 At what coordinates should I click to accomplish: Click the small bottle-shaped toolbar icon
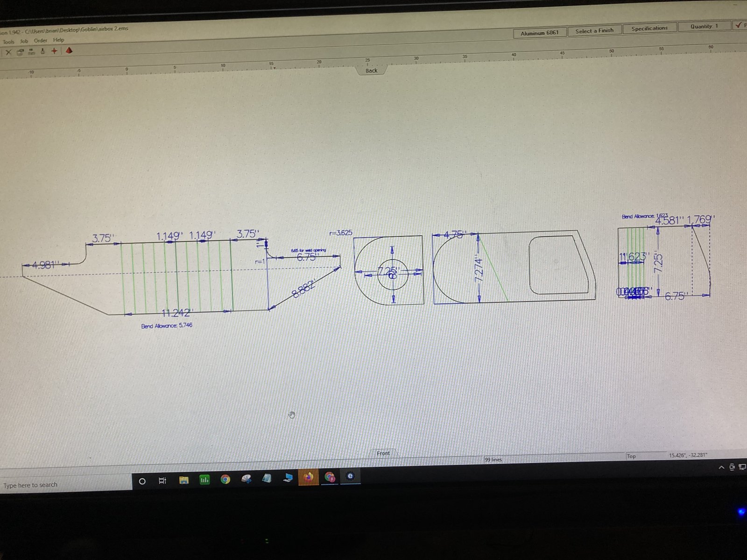coord(42,51)
